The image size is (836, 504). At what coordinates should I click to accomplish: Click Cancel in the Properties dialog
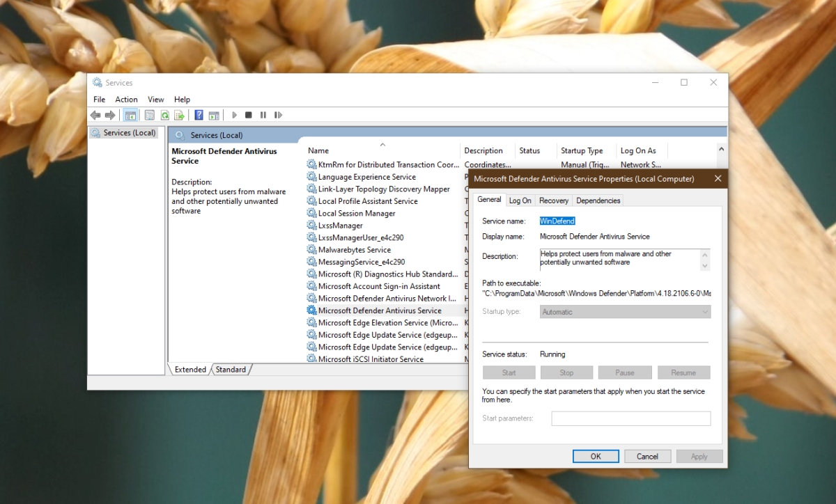(647, 457)
